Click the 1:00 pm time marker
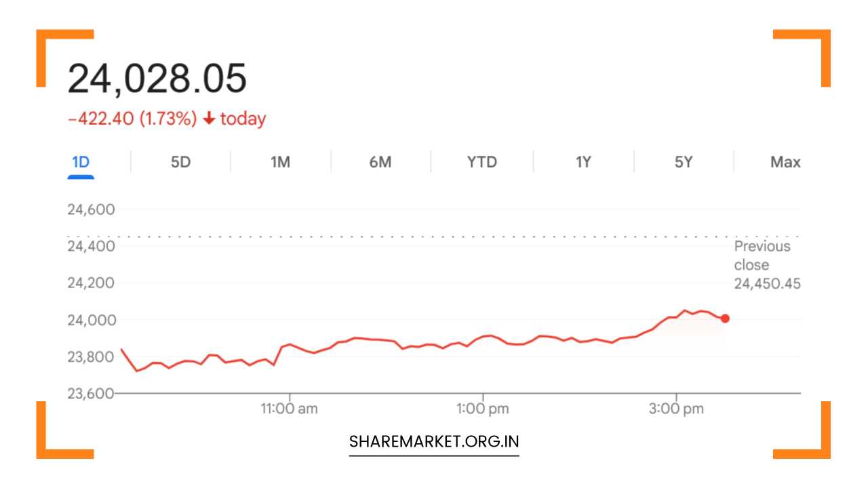Screen dimensions: 868x488 tap(483, 408)
